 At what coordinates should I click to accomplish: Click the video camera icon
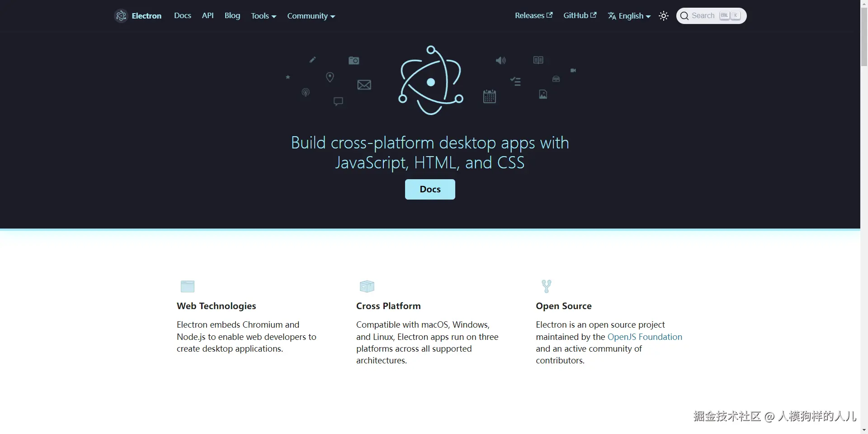coord(573,70)
